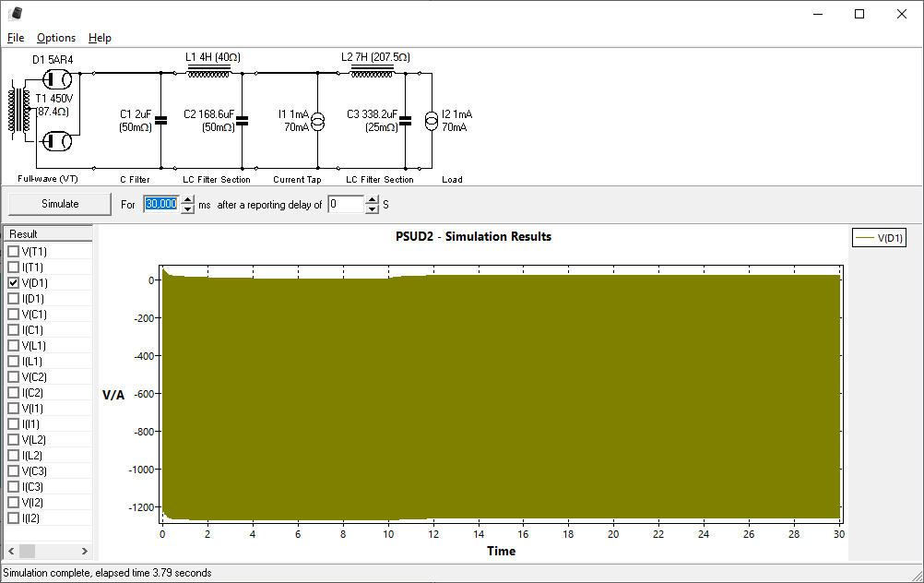Uncheck the V(D1) result trace

14,282
